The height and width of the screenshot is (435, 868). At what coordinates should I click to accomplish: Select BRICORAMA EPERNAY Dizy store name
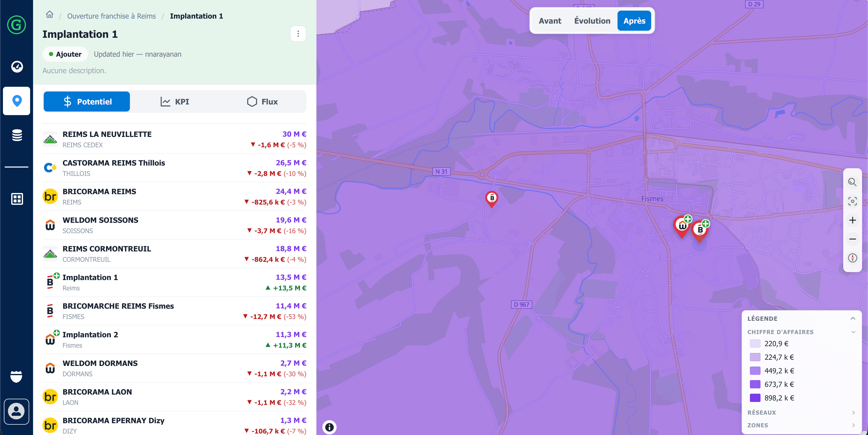[114, 421]
